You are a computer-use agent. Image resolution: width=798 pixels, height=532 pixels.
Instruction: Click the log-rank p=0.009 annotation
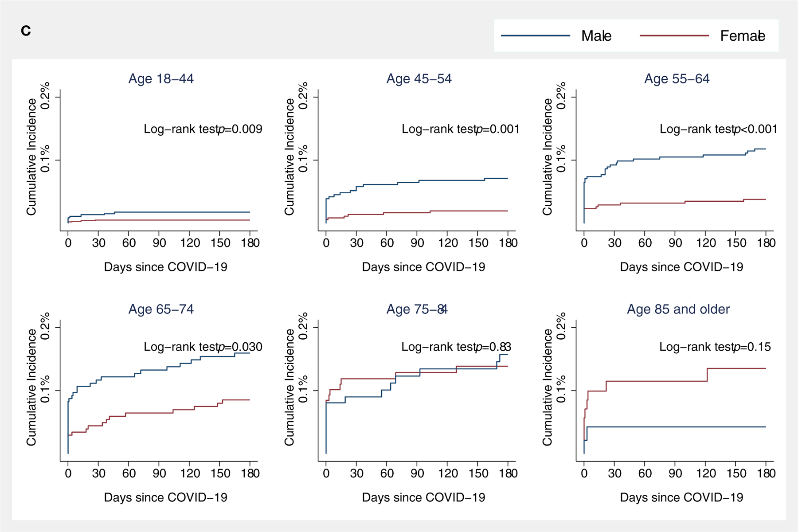coord(203,129)
